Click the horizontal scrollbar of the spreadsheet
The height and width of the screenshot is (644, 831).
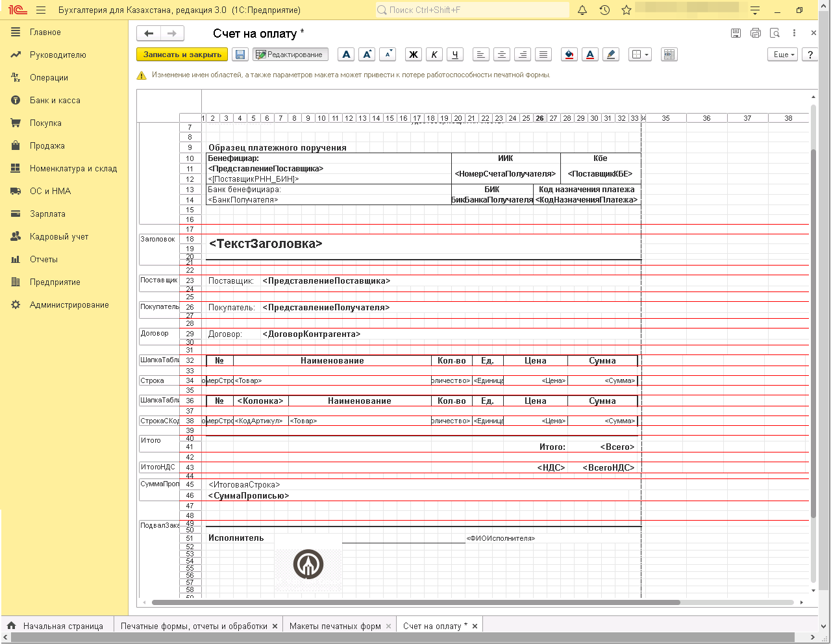point(415,602)
